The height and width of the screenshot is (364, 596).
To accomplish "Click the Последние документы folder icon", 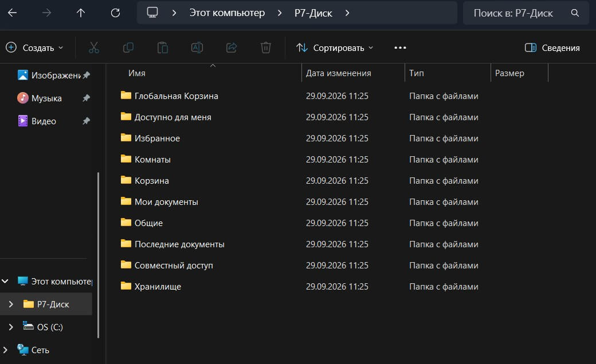I will click(126, 244).
